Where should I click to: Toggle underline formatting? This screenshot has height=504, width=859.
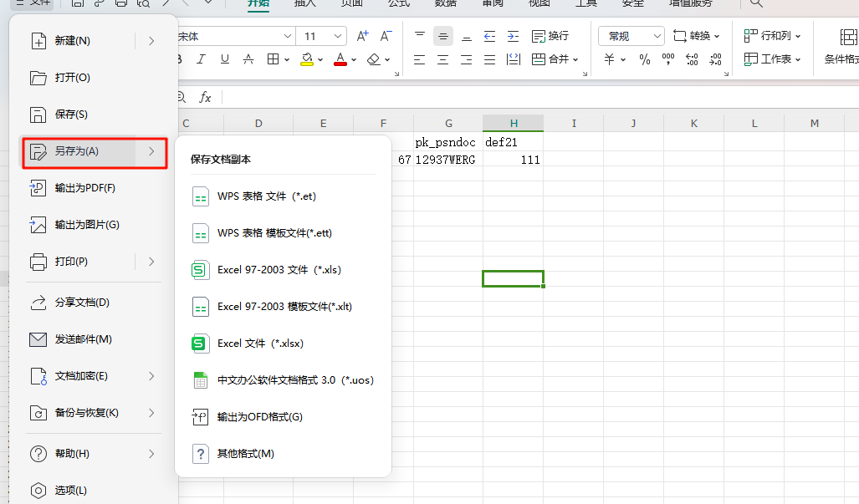coord(225,59)
